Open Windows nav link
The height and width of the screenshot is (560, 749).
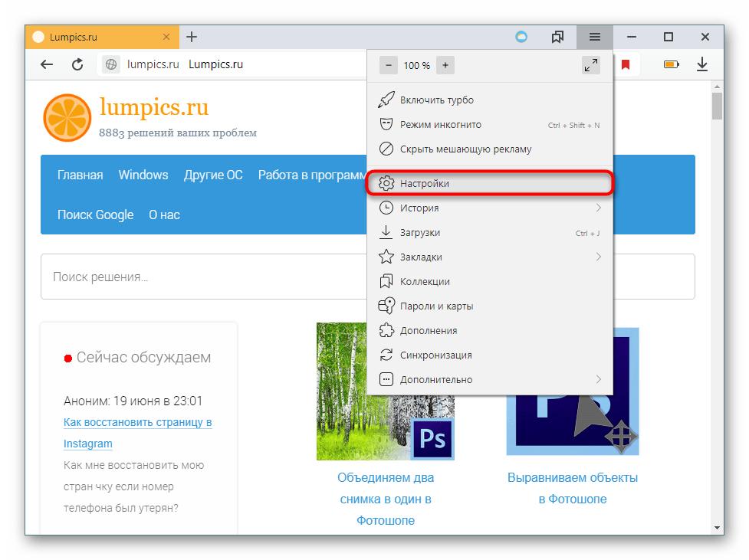click(143, 175)
